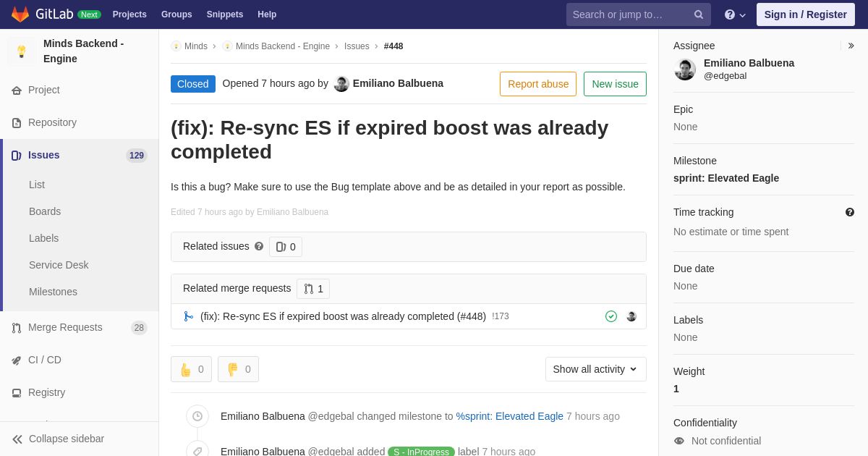Image resolution: width=868 pixels, height=456 pixels.
Task: Click the Minds Backend - Engine project avatar
Action: coord(22,51)
